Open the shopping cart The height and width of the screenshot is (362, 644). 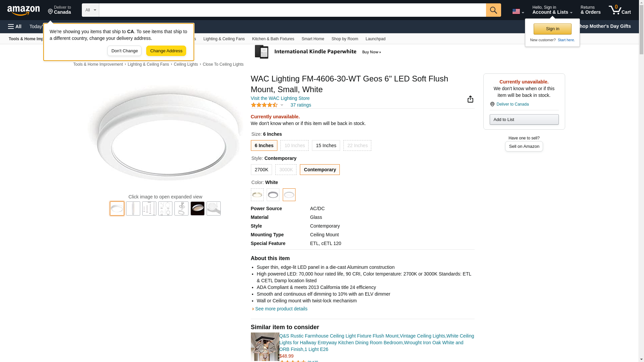click(620, 10)
